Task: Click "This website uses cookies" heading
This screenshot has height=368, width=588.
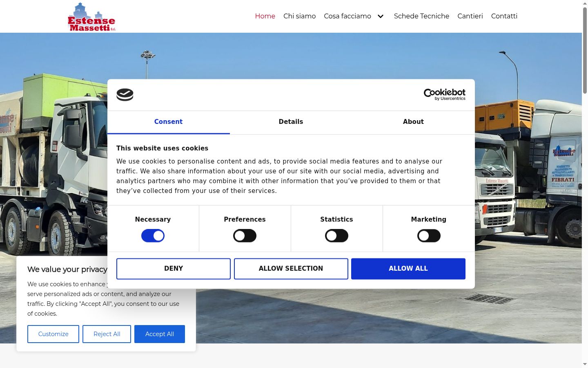Action: tap(162, 148)
